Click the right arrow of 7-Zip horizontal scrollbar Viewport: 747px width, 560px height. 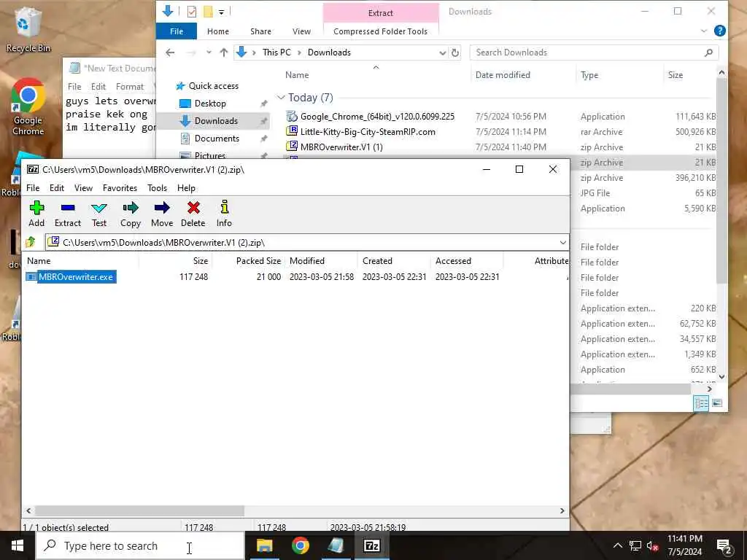pos(562,510)
